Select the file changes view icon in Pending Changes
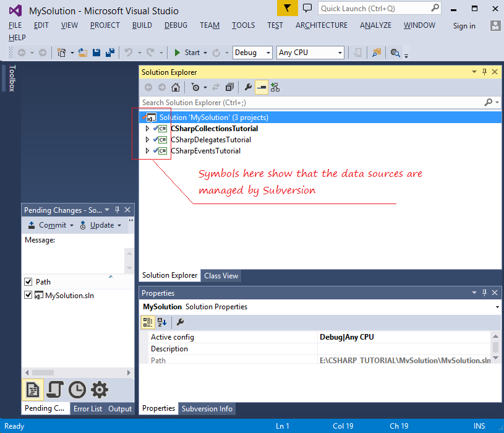Image resolution: width=504 pixels, height=433 pixels. (33, 390)
